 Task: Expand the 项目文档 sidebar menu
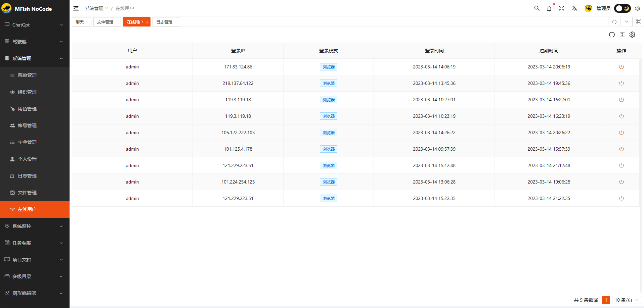click(35, 260)
